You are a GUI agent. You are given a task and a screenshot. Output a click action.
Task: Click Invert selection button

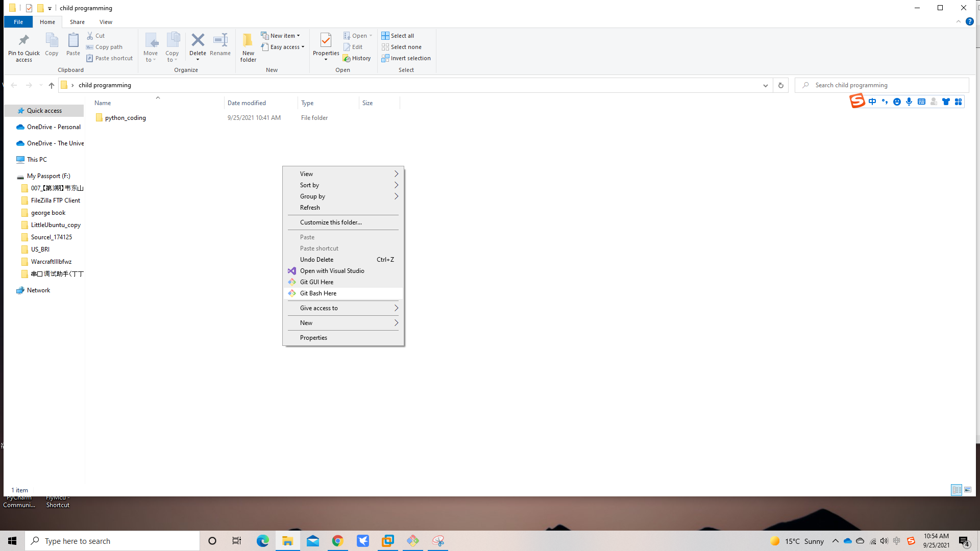coord(406,58)
